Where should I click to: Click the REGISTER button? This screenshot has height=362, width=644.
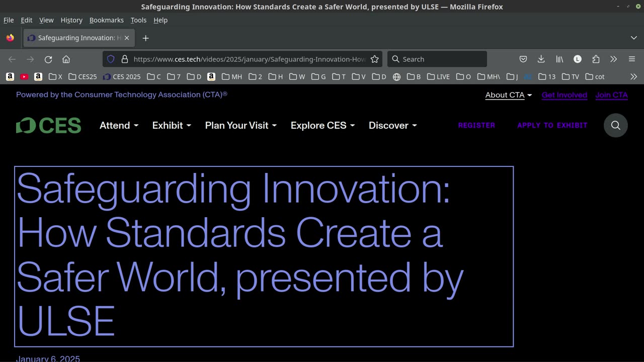476,125
